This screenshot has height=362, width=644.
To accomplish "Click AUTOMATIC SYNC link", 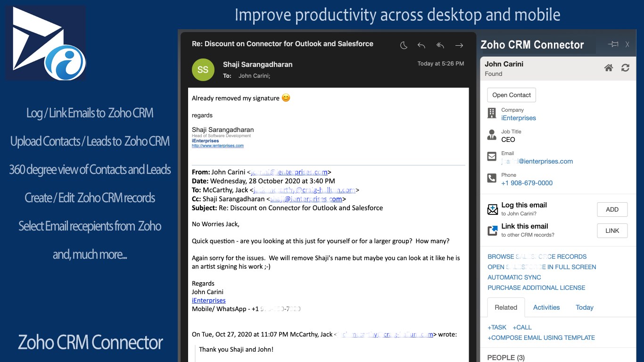I will click(x=514, y=277).
